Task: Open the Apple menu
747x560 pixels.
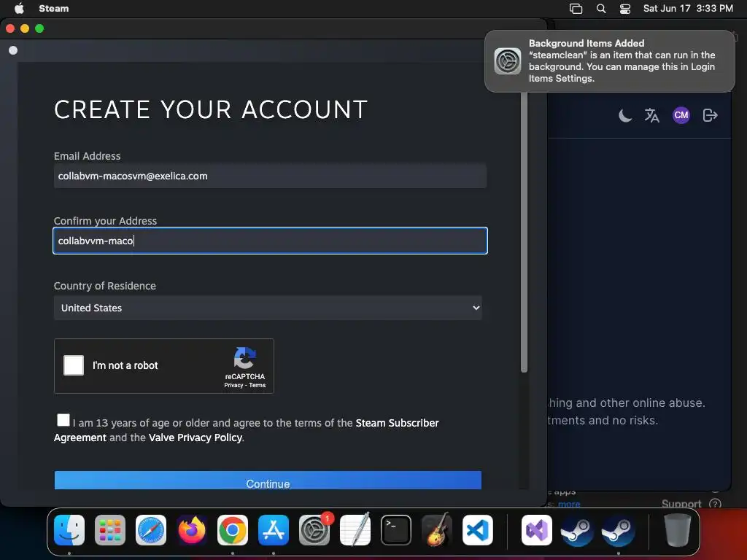Action: (19, 8)
